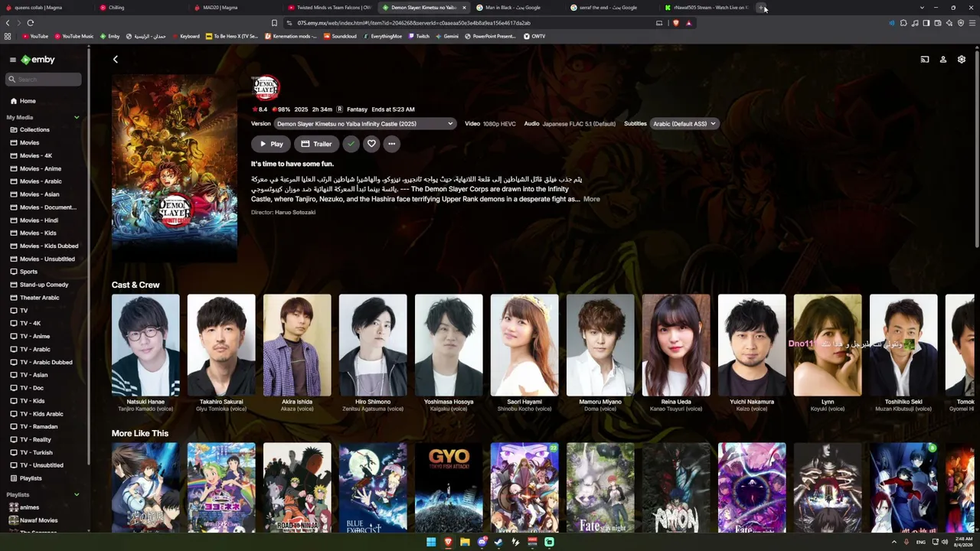Image resolution: width=980 pixels, height=551 pixels.
Task: Open Saori Hayami's cast photo
Action: point(524,345)
